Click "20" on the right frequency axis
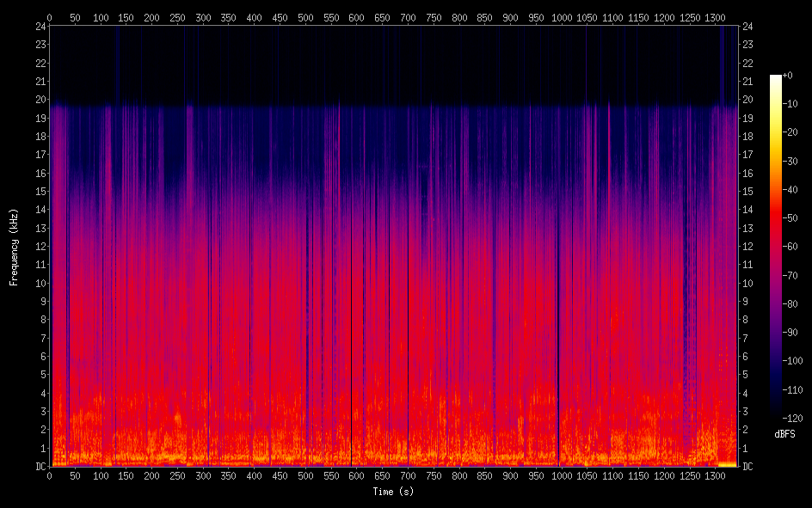This screenshot has width=812, height=508. coord(747,100)
